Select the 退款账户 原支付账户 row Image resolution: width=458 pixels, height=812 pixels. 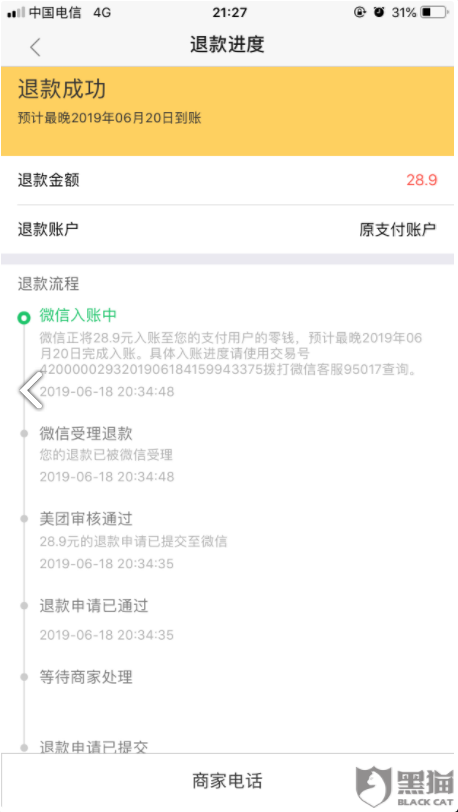pyautogui.click(x=229, y=229)
